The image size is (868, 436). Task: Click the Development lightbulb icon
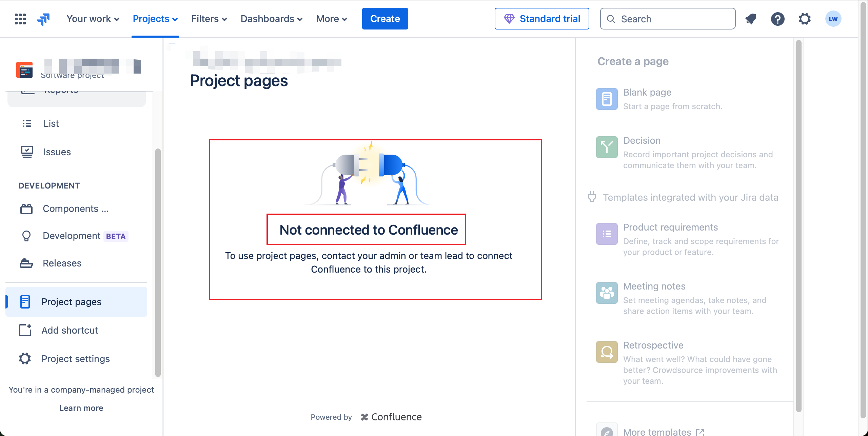tap(26, 236)
